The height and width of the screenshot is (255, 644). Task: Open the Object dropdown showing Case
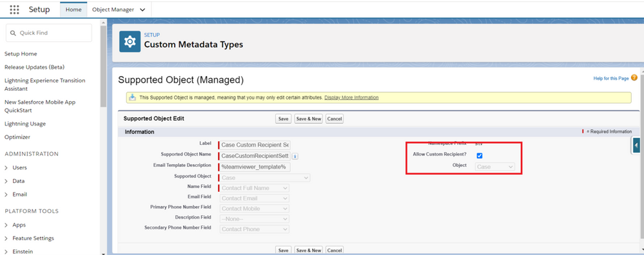pyautogui.click(x=494, y=167)
